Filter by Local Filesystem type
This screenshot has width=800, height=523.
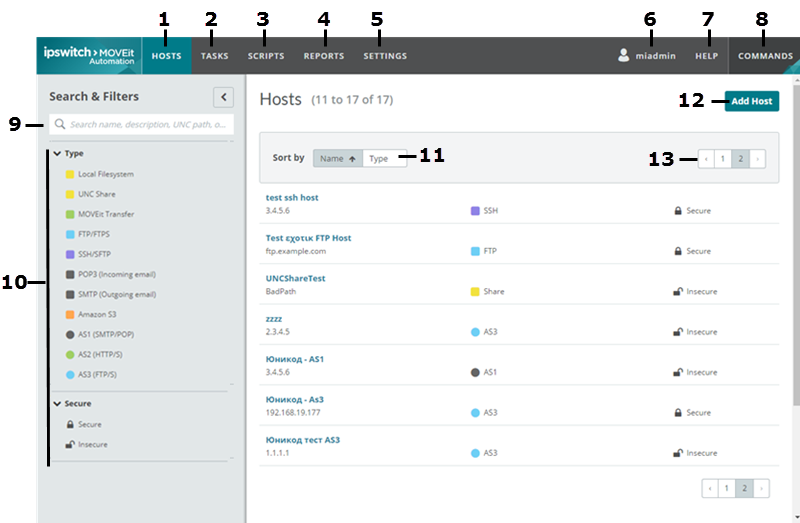100,174
